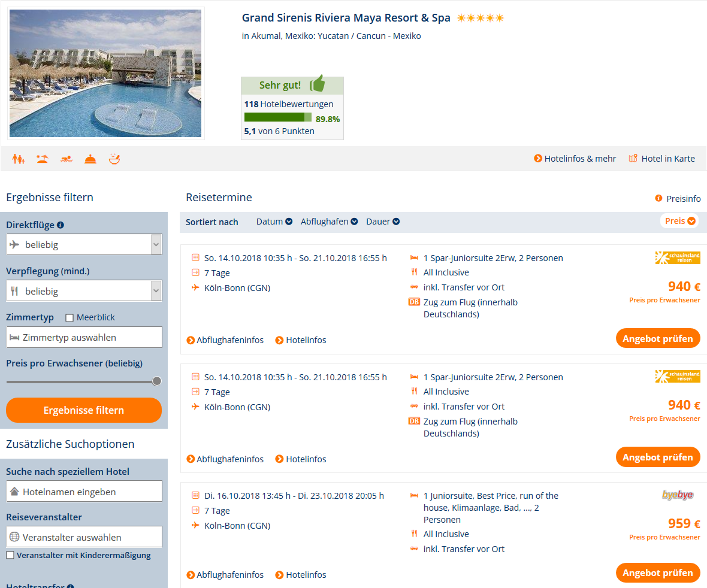Screen dimensions: 707x588
Task: Click the Hoteltransfer info icon
Action: pyautogui.click(x=70, y=586)
